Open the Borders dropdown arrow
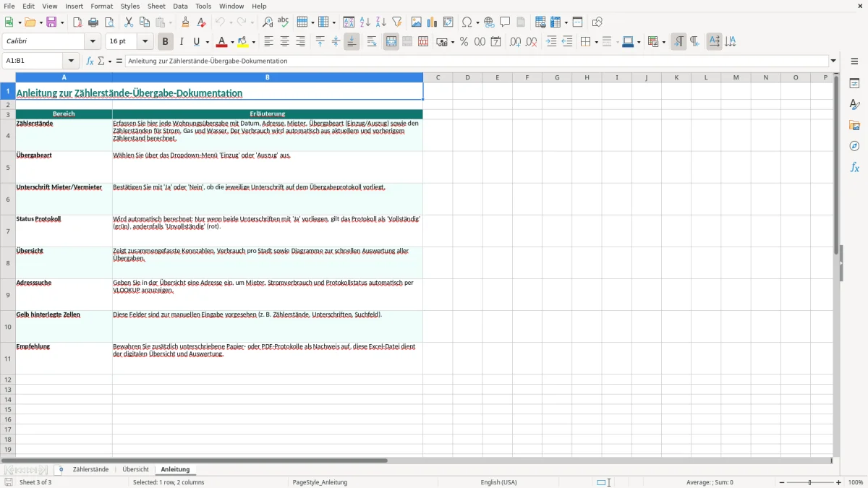The image size is (868, 488). 595,42
